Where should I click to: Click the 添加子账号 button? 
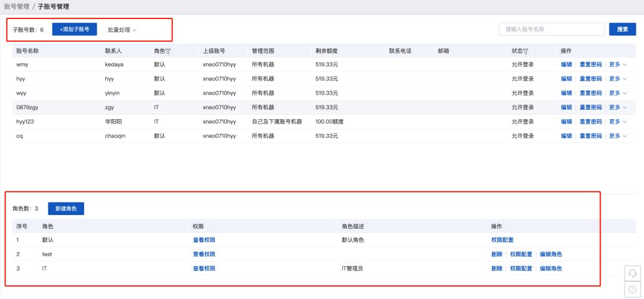click(75, 30)
